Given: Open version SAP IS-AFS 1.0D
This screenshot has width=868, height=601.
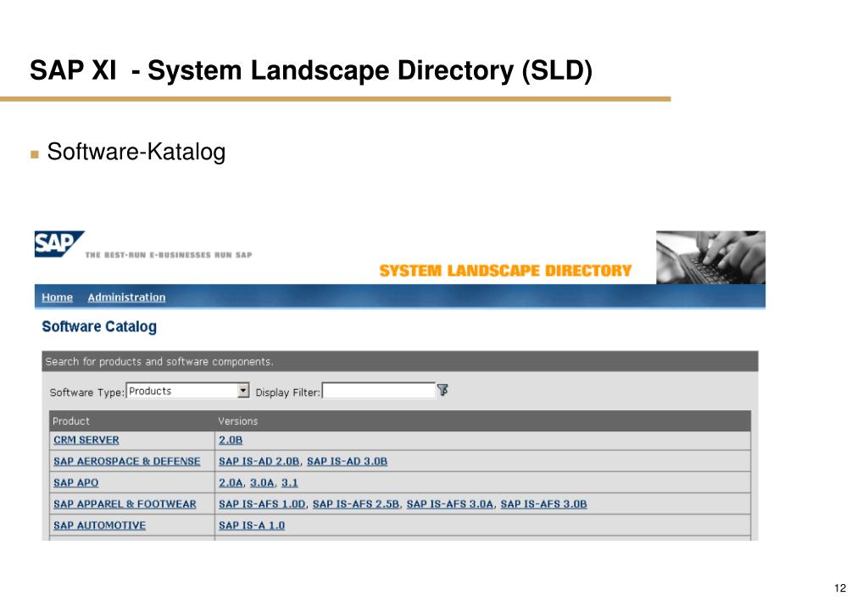Looking at the screenshot, I should click(262, 504).
